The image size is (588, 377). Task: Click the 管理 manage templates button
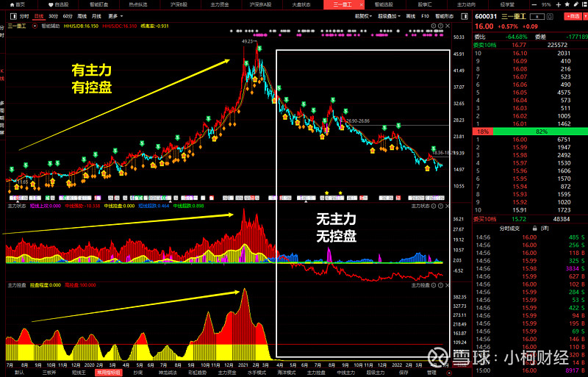point(431,373)
